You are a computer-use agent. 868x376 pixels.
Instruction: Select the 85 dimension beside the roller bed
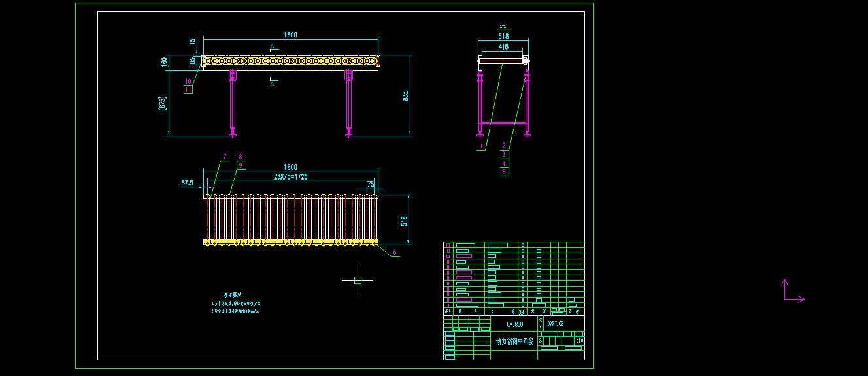pos(192,61)
